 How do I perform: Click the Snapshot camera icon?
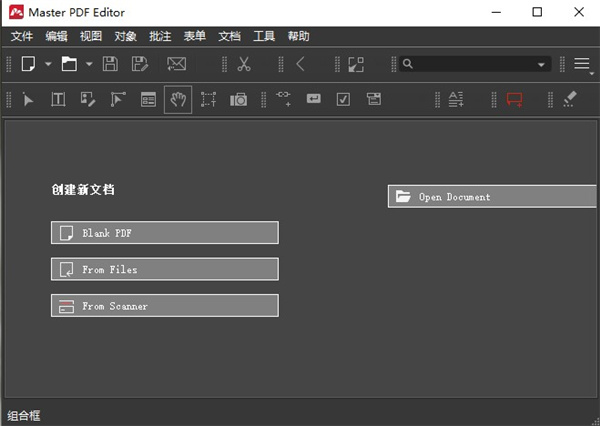tap(238, 100)
